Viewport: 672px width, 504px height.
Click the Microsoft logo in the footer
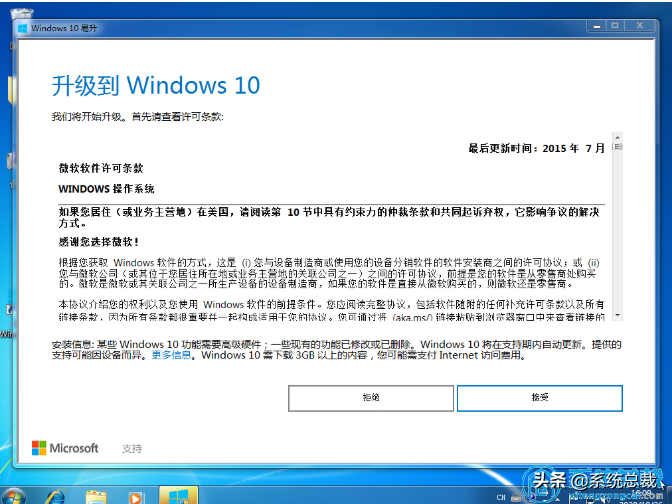(65, 448)
